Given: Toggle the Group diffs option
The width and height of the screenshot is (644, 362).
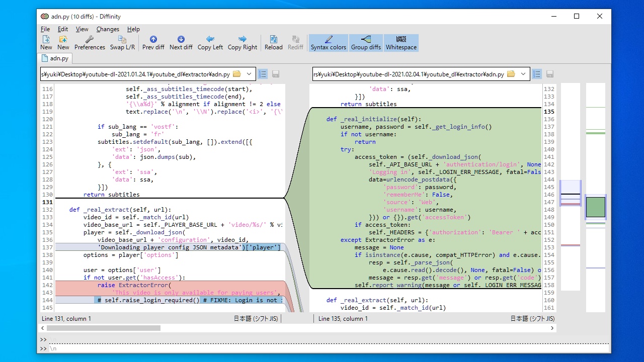Looking at the screenshot, I should click(x=366, y=43).
